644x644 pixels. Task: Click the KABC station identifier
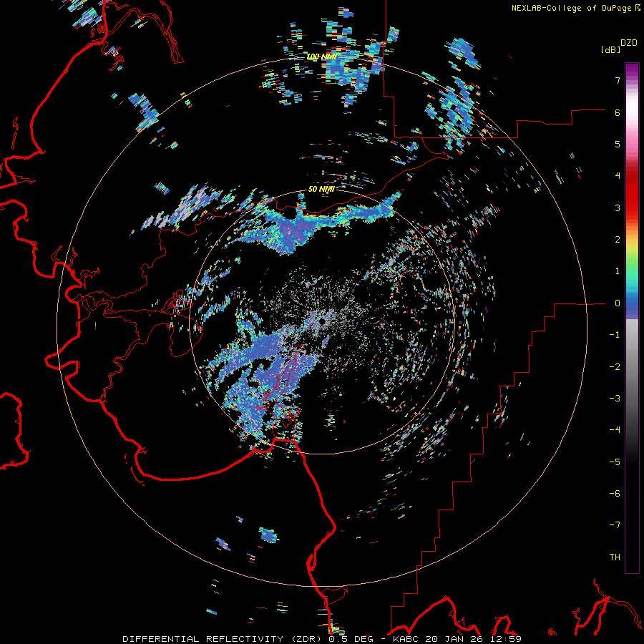pyautogui.click(x=406, y=639)
